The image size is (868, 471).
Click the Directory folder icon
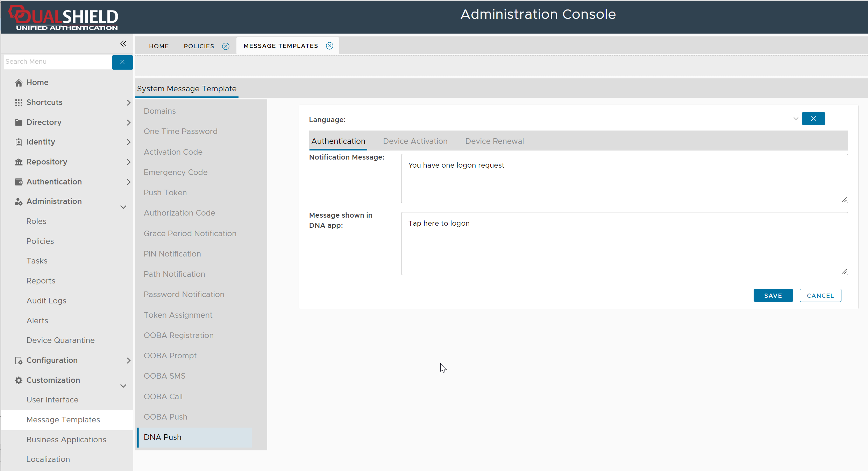point(19,122)
